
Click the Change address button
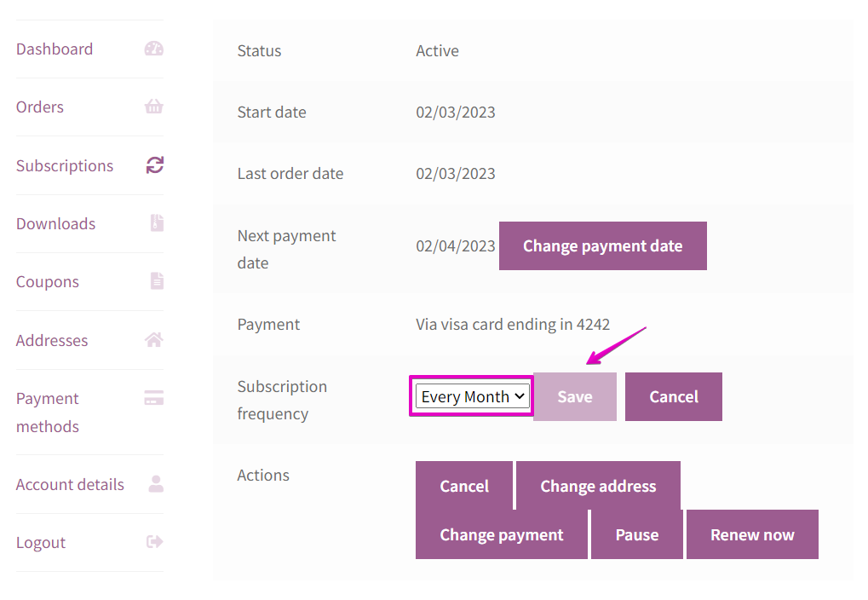coord(598,486)
